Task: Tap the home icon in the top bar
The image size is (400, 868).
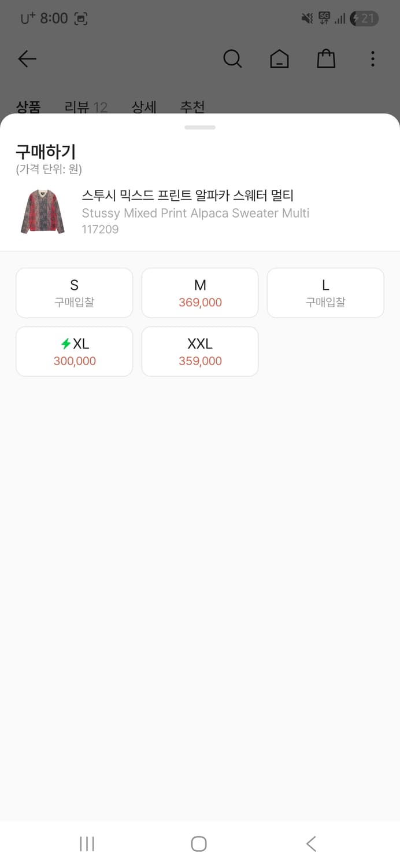Action: [x=279, y=58]
